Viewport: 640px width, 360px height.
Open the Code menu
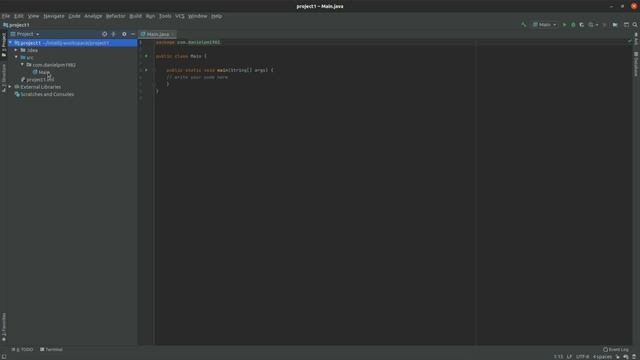click(x=74, y=16)
